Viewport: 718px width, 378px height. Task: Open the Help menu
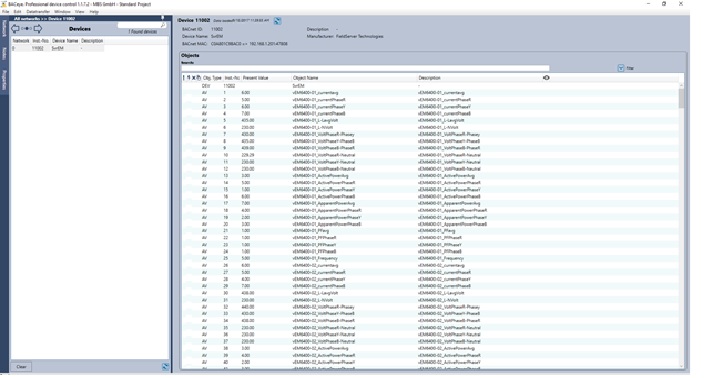(x=94, y=11)
